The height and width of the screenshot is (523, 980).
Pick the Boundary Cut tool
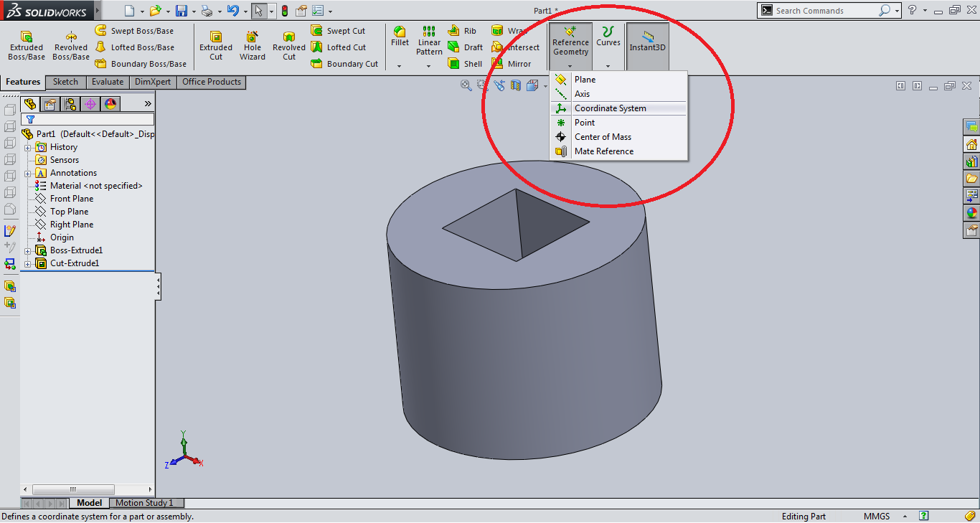(x=344, y=64)
